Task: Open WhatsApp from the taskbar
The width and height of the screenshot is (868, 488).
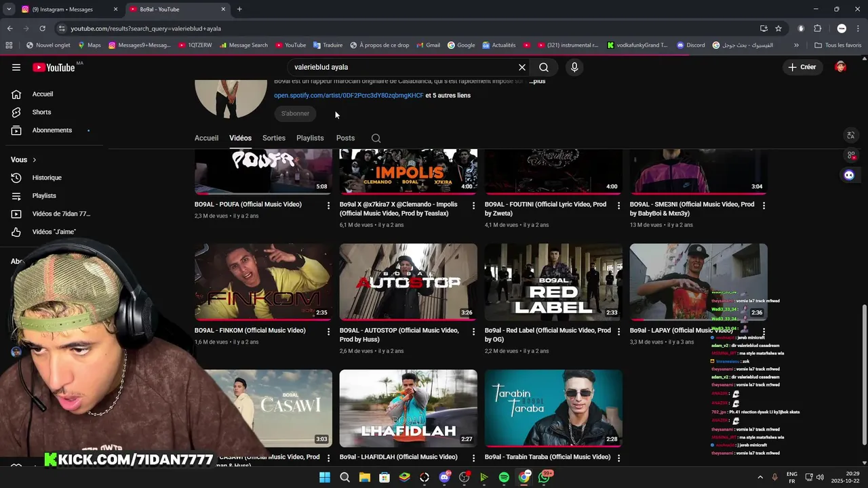Action: 545,477
